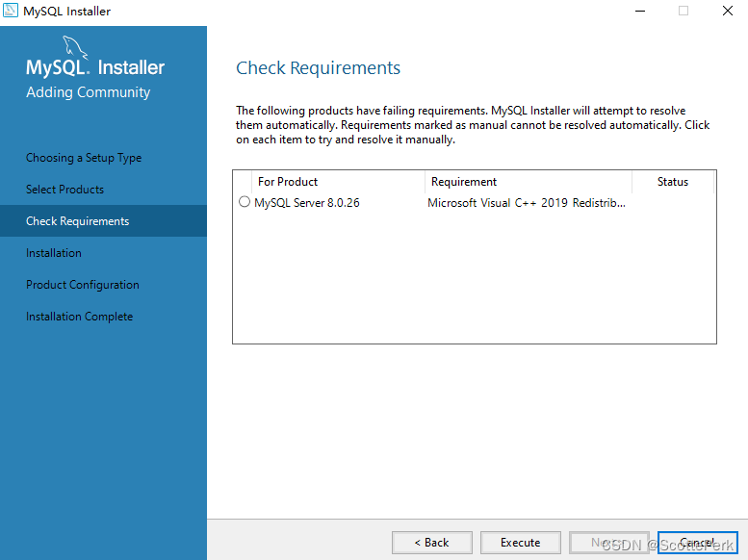The width and height of the screenshot is (748, 560).
Task: Open the Product Configuration step
Action: pos(83,285)
